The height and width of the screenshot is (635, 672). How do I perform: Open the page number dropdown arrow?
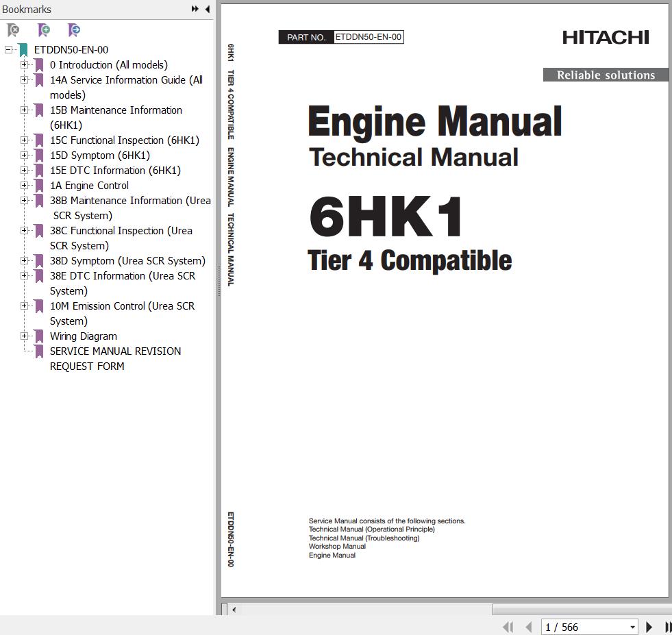pyautogui.click(x=632, y=627)
